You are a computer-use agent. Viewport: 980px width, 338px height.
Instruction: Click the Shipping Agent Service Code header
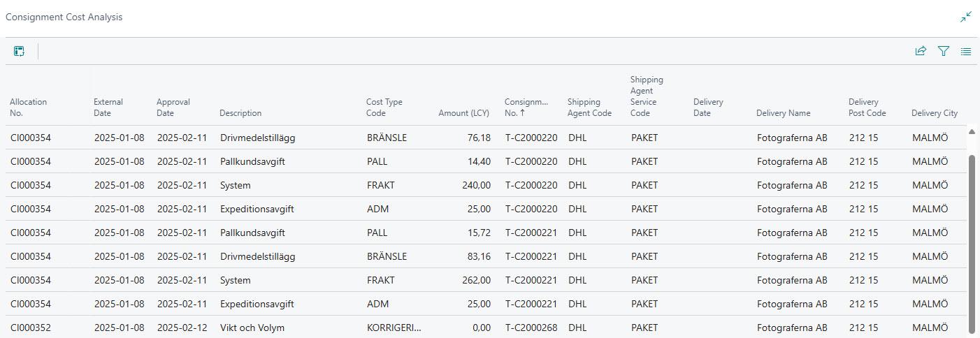(646, 96)
